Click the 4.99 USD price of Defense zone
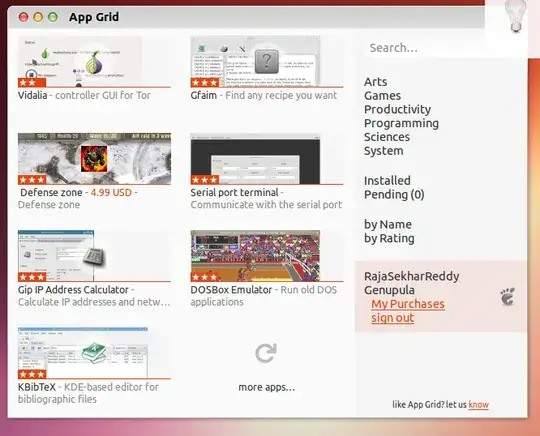Viewport: 540px width, 436px height. [x=111, y=192]
